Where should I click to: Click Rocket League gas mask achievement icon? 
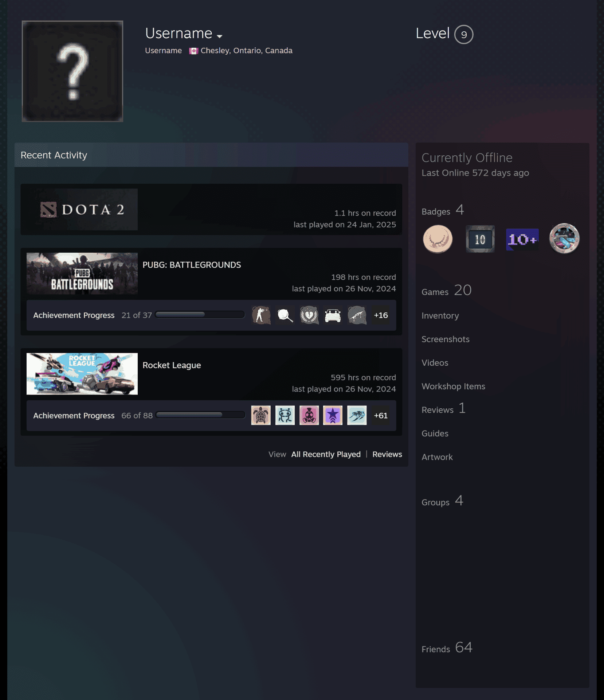click(x=309, y=416)
